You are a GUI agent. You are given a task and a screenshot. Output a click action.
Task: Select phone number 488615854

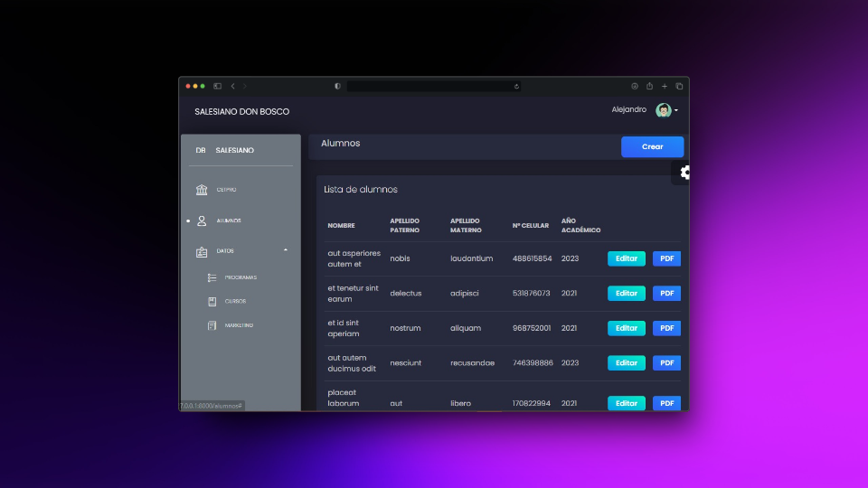coord(532,258)
